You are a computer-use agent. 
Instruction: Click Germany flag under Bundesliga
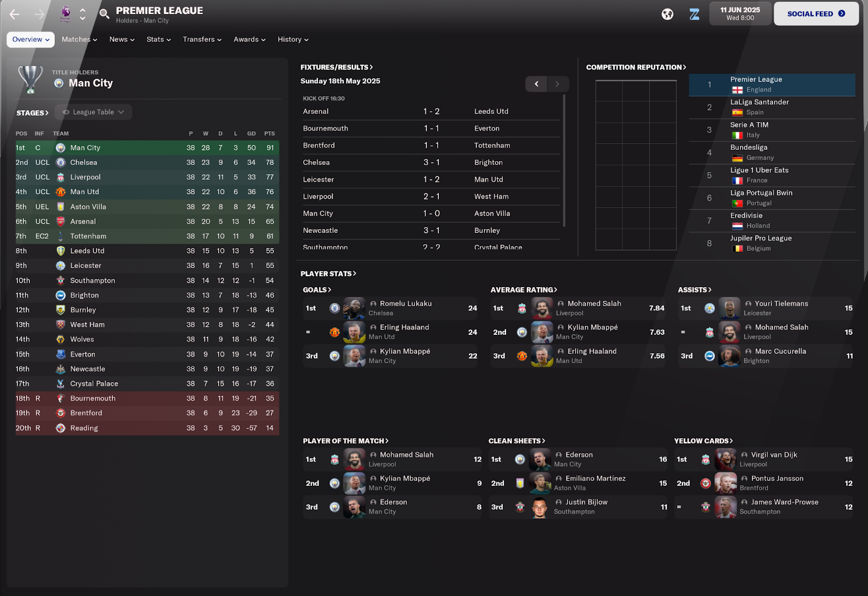pos(737,158)
